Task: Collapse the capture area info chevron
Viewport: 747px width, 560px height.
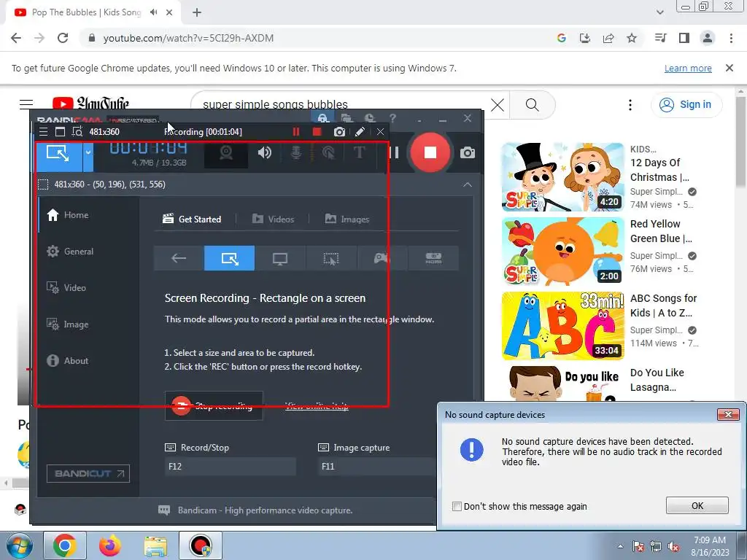Action: 468,184
